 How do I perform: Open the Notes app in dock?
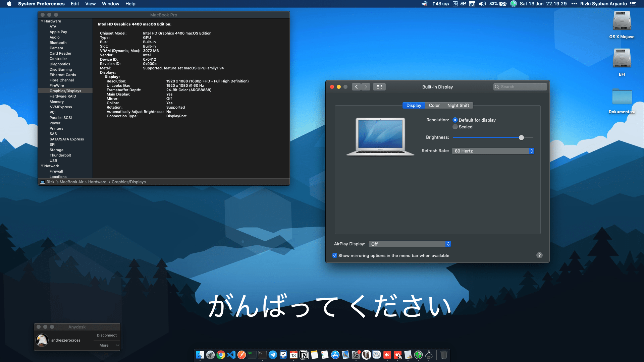point(314,355)
